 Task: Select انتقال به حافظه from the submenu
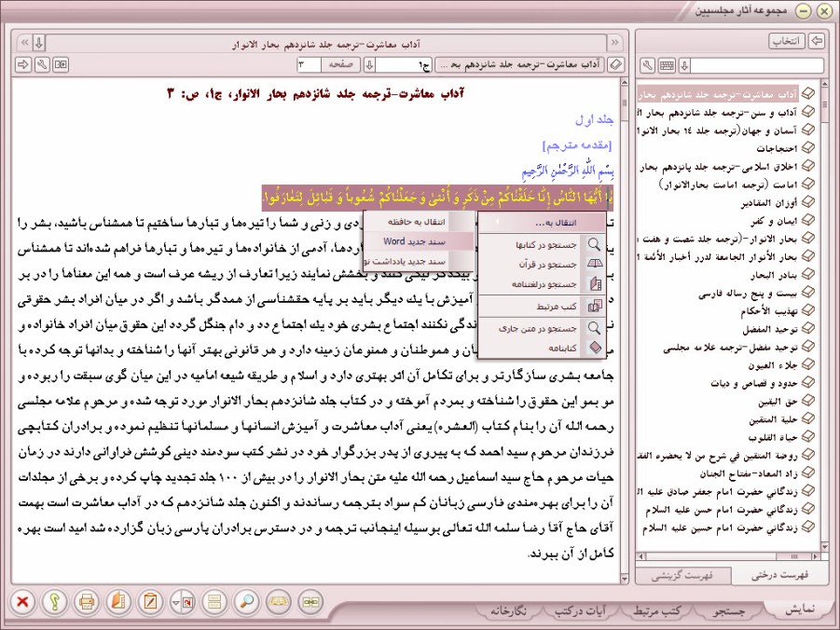(x=419, y=221)
